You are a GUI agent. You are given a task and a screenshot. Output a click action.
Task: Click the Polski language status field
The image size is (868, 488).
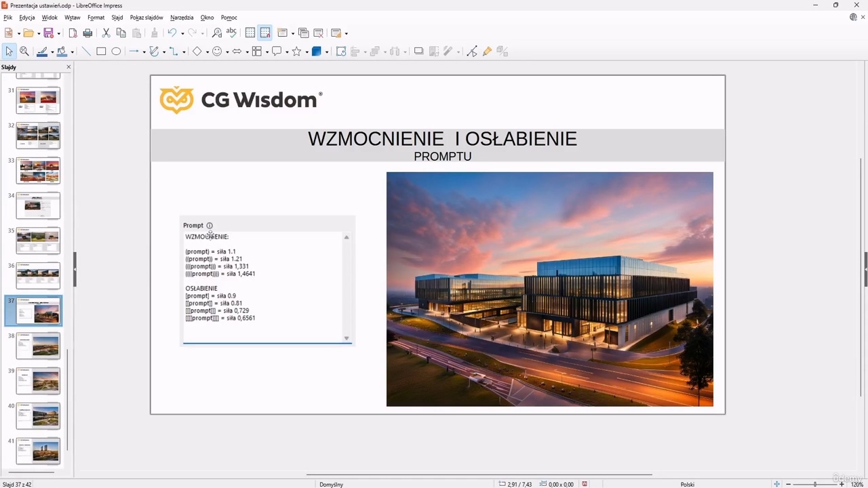coord(687,484)
